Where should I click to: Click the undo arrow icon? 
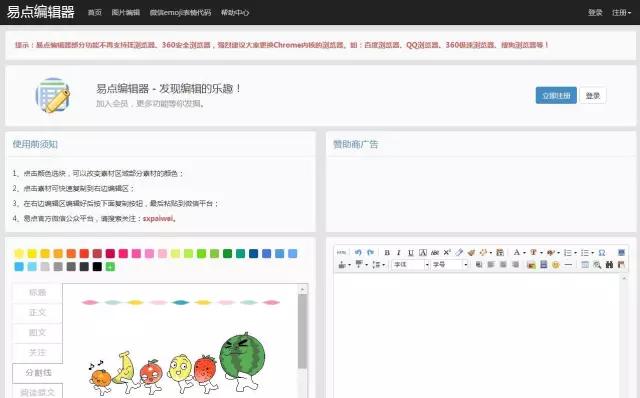(x=358, y=253)
